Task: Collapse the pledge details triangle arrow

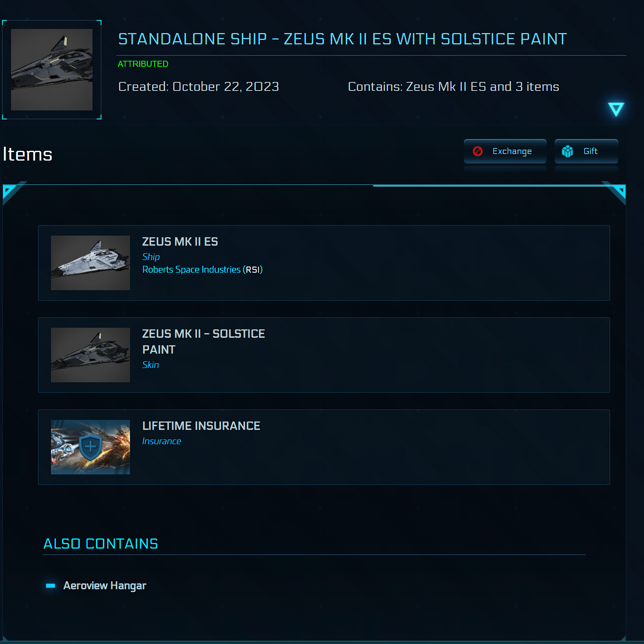Action: [616, 109]
